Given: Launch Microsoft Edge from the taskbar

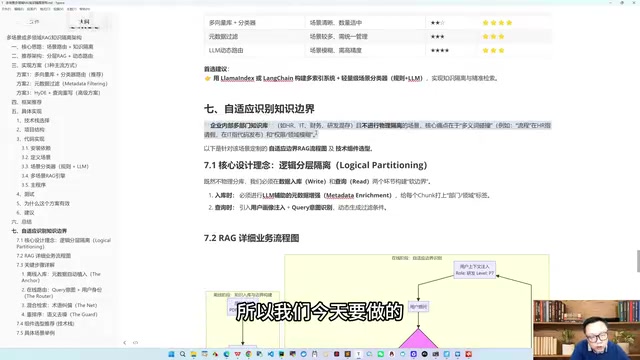Looking at the screenshot, I should (x=227, y=354).
